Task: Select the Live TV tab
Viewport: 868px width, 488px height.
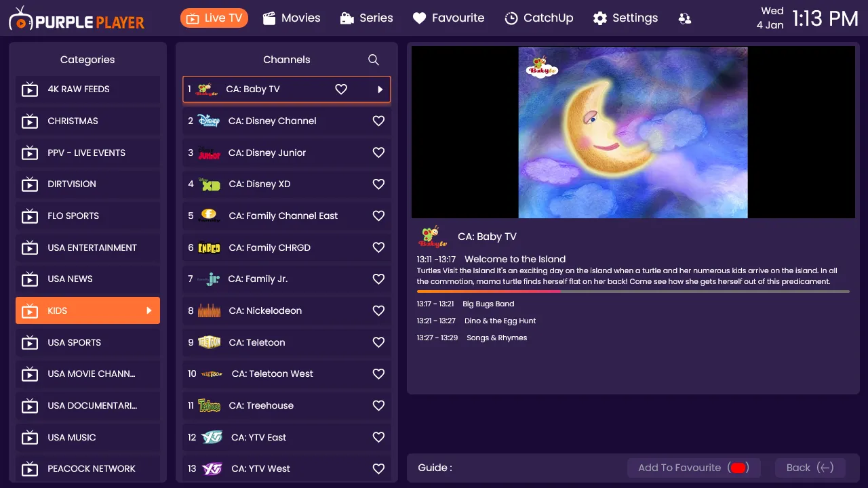Action: [x=214, y=18]
